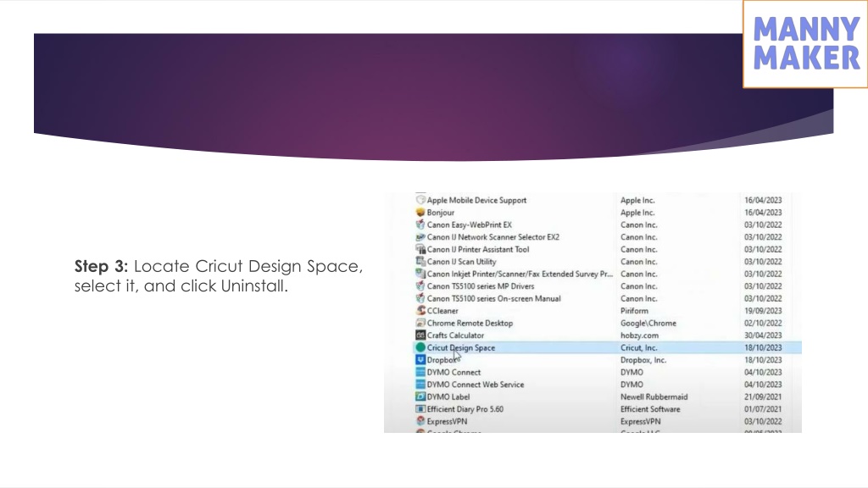
Task: Click the ExpressVPN icon
Action: [x=420, y=421]
